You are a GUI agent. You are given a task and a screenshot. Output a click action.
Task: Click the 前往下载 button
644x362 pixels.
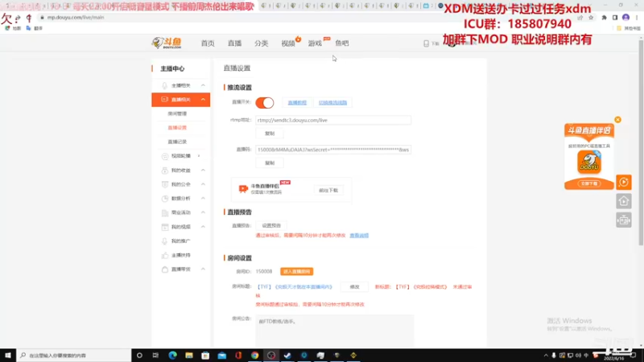click(328, 190)
